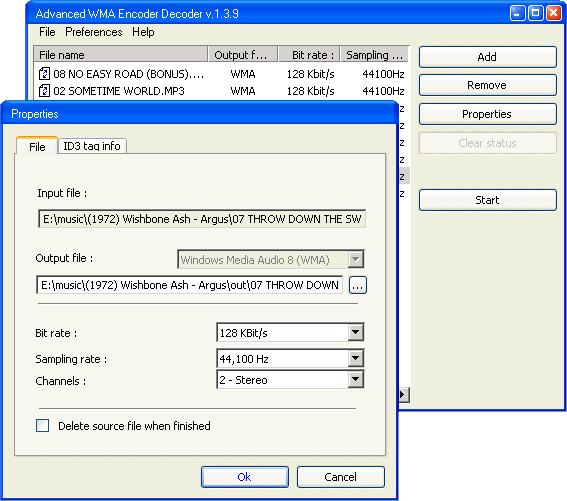Confirm the Properties dialog with Ok

pos(245,477)
